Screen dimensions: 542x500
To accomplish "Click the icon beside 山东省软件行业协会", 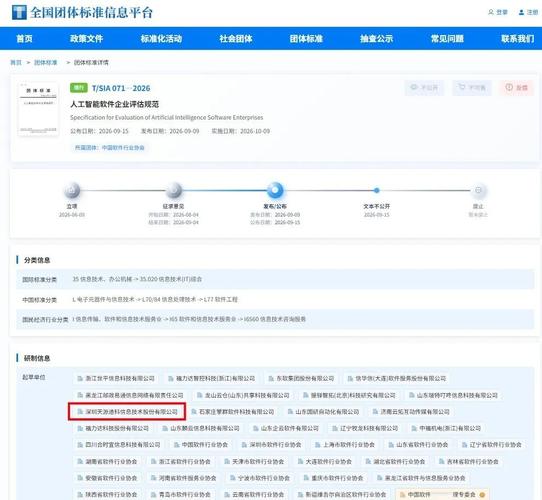I will 391,445.
